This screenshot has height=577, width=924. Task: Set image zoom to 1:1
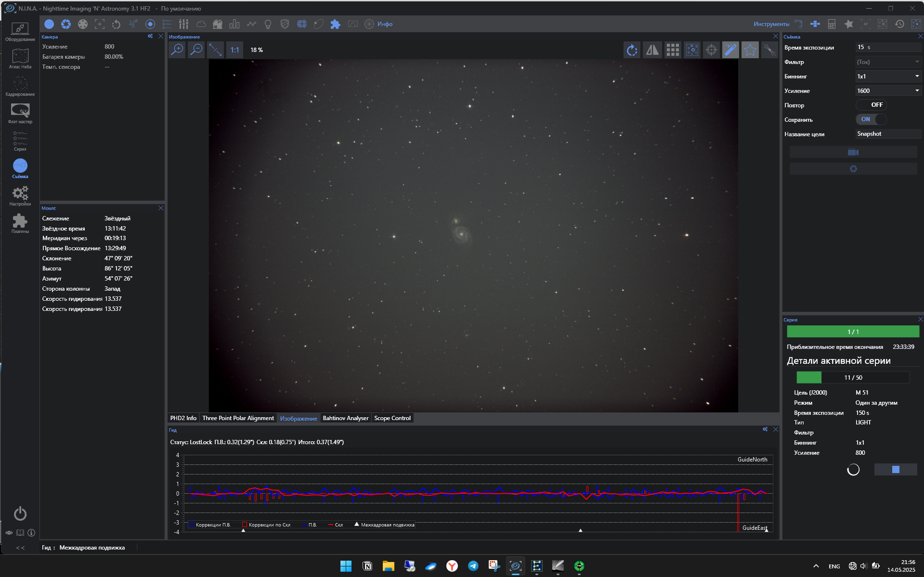[234, 50]
